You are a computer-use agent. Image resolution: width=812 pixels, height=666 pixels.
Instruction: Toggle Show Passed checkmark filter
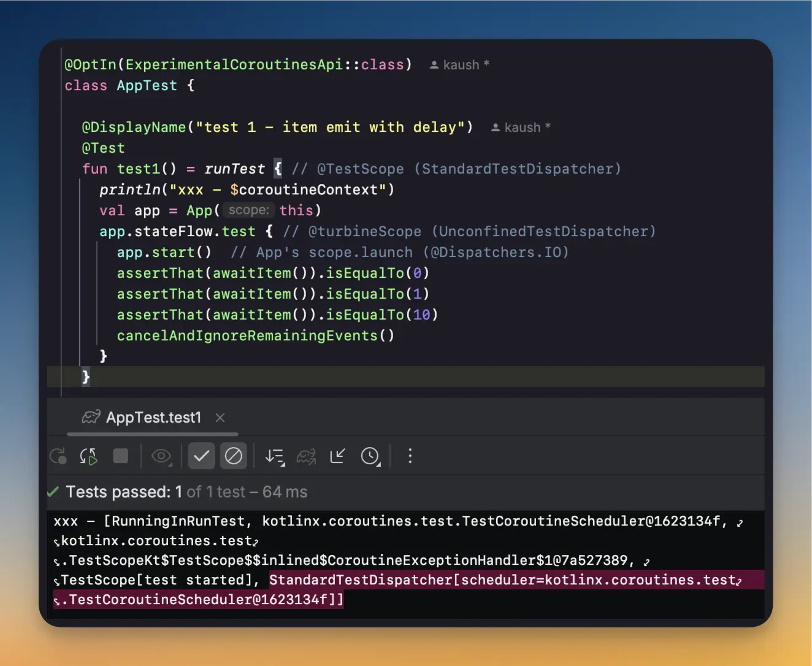click(x=201, y=456)
